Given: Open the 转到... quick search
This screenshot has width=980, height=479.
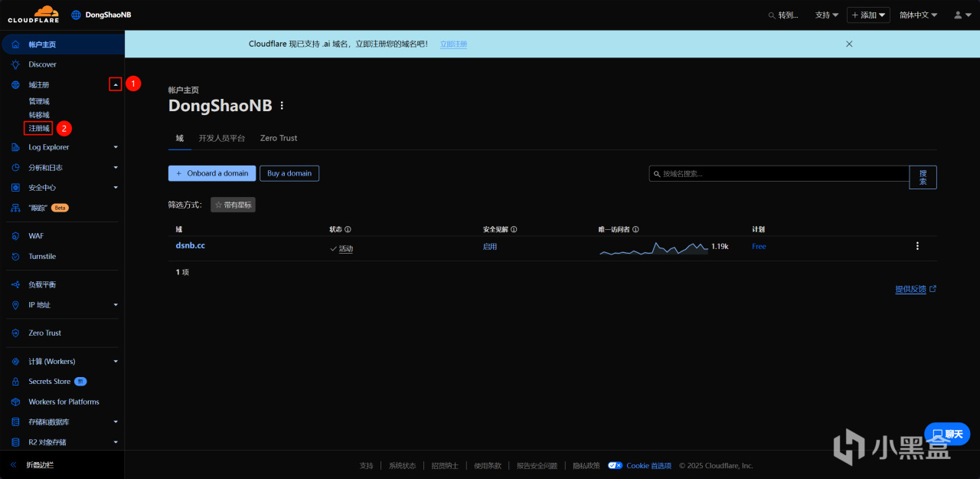Looking at the screenshot, I should [x=783, y=15].
